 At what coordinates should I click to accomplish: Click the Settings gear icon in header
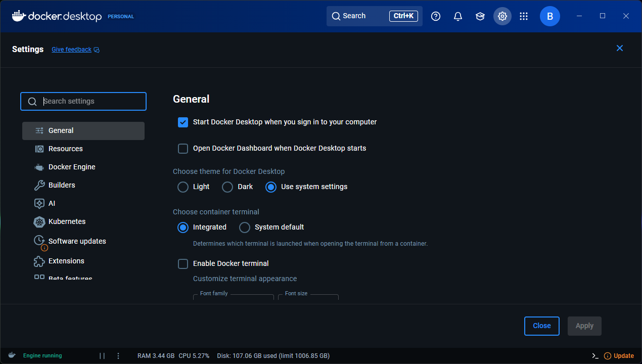pos(502,16)
